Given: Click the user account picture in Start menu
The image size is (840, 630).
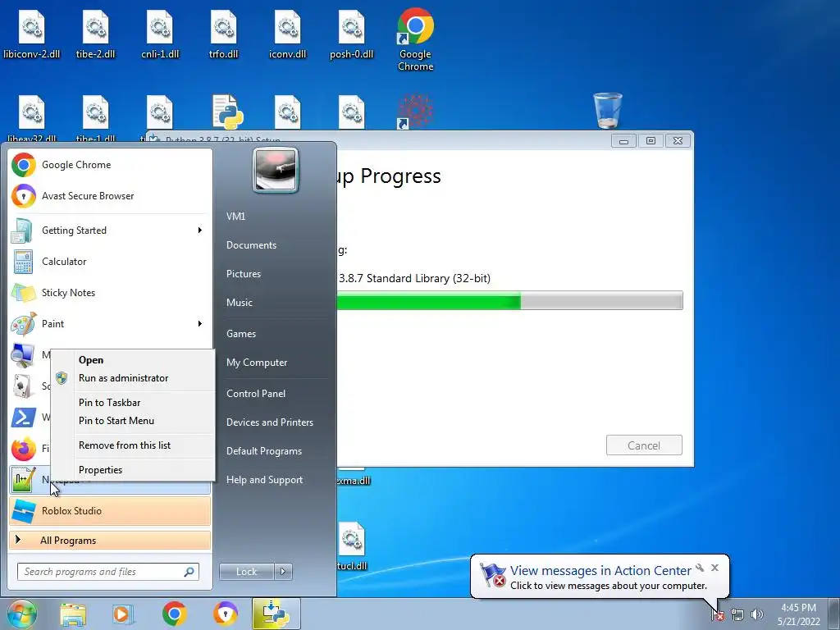Looking at the screenshot, I should coord(276,171).
